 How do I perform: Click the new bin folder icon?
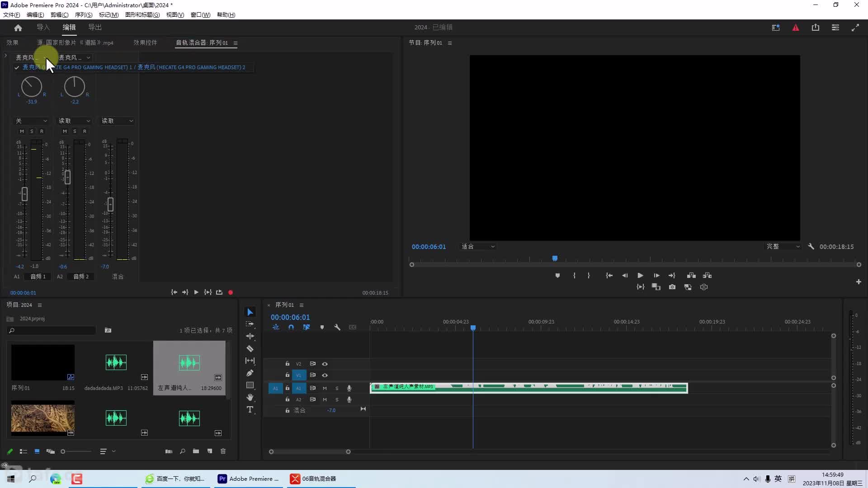point(196,451)
